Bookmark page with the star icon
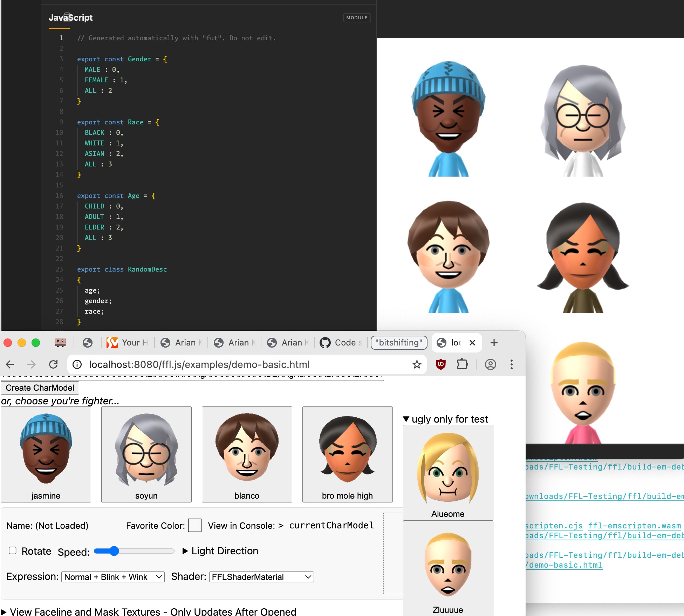 coord(417,364)
